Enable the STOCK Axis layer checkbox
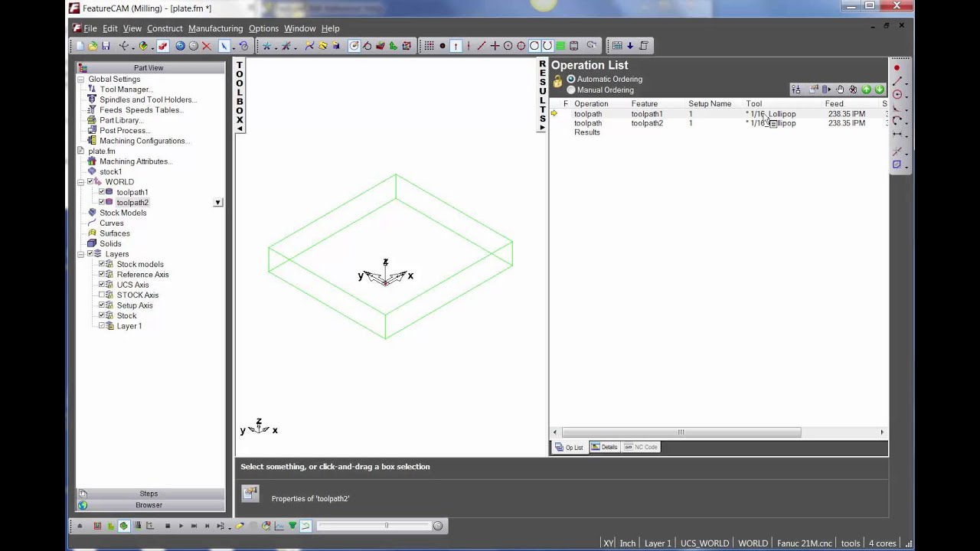The image size is (980, 551). (102, 295)
